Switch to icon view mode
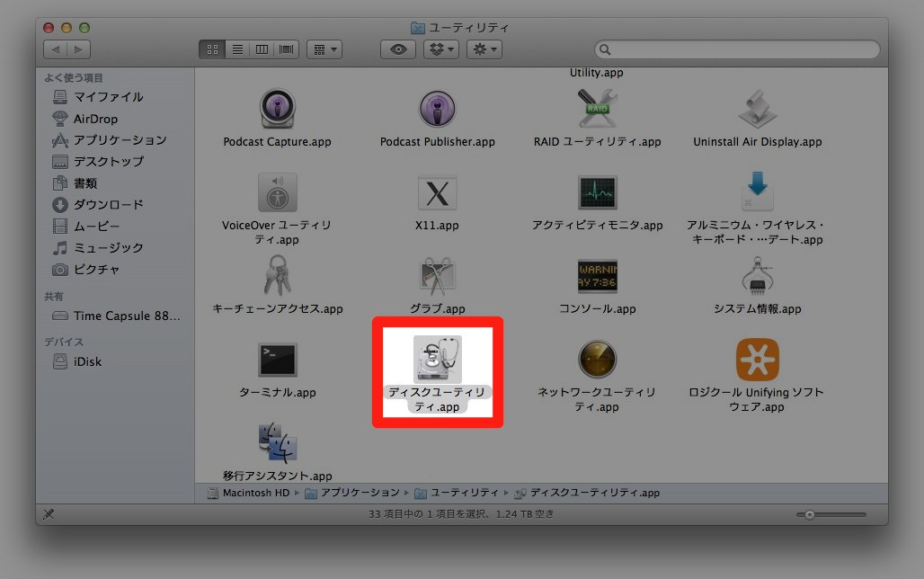 coord(212,49)
